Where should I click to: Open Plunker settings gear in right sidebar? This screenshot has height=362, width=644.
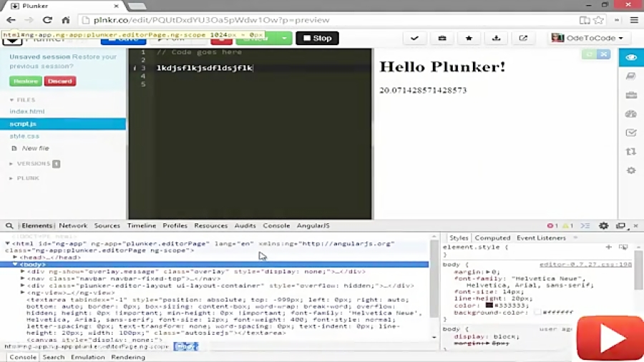click(631, 170)
